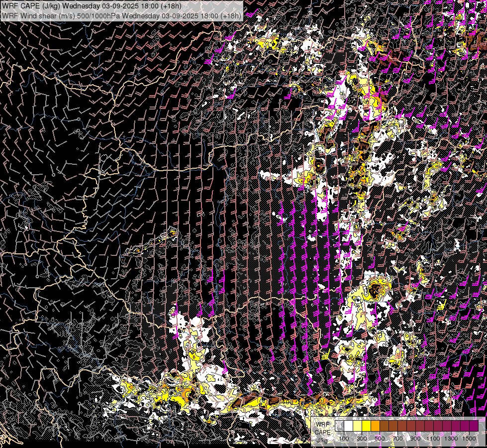487x448 pixels.
Task: Click the 100 legend value
Action: 344,439
